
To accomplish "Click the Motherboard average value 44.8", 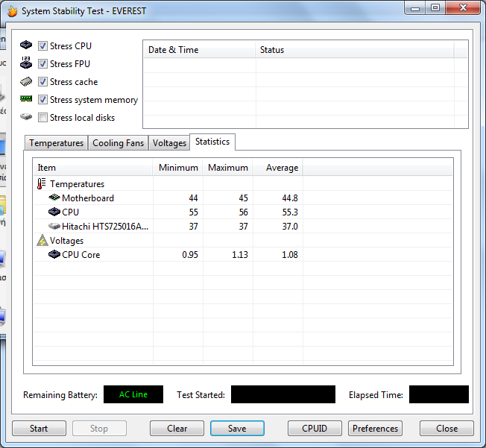I will 290,198.
